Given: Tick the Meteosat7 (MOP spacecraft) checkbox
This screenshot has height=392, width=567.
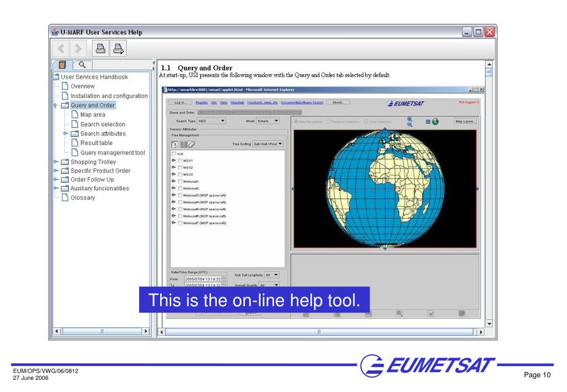Looking at the screenshot, I should point(180,223).
